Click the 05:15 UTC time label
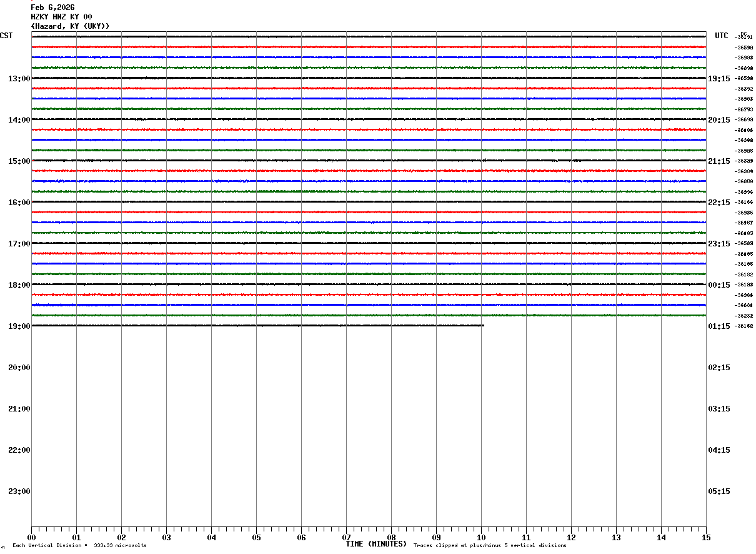This screenshot has width=756, height=554. [x=719, y=491]
